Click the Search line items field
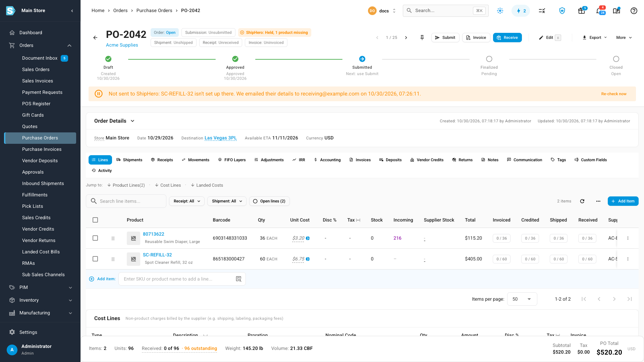Viewport: 644px width, 362px height. pos(126,201)
